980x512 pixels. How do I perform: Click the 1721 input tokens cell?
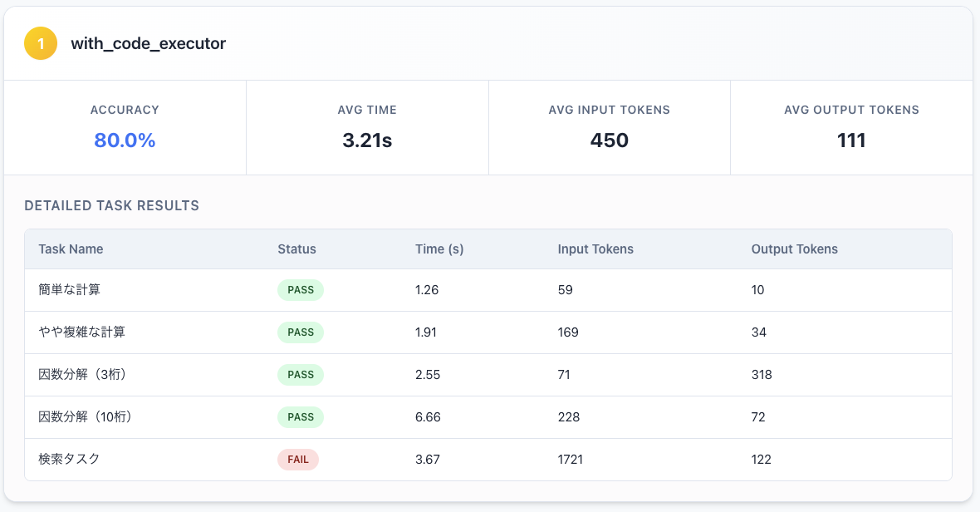coord(571,460)
